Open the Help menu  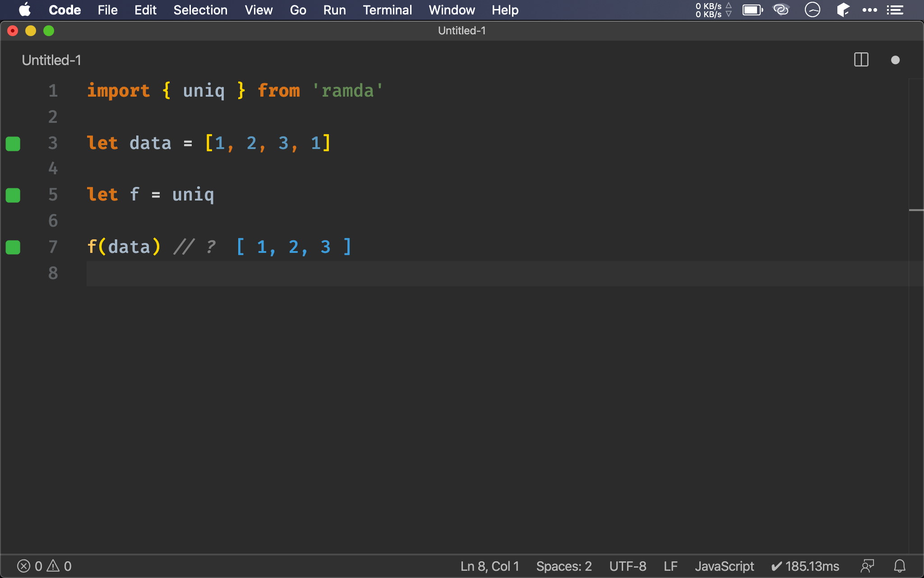(505, 10)
